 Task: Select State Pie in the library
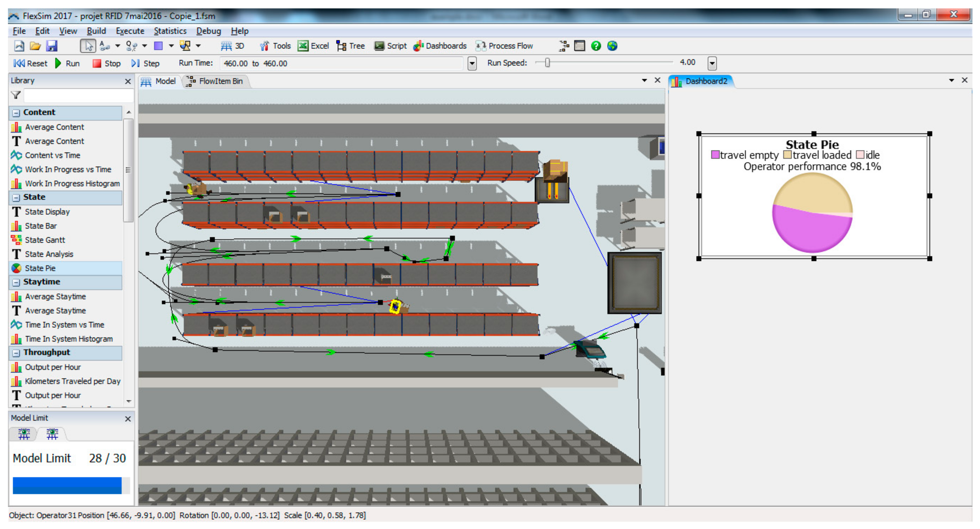click(x=40, y=268)
